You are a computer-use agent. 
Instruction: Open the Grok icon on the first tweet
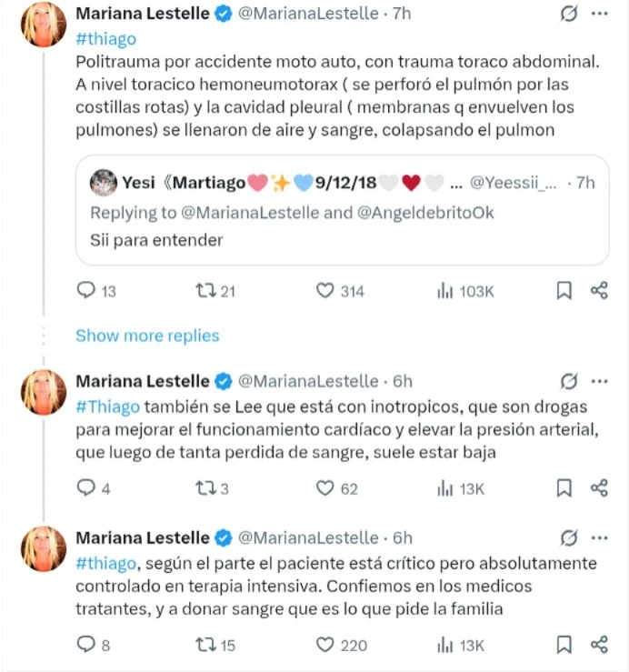coord(570,15)
